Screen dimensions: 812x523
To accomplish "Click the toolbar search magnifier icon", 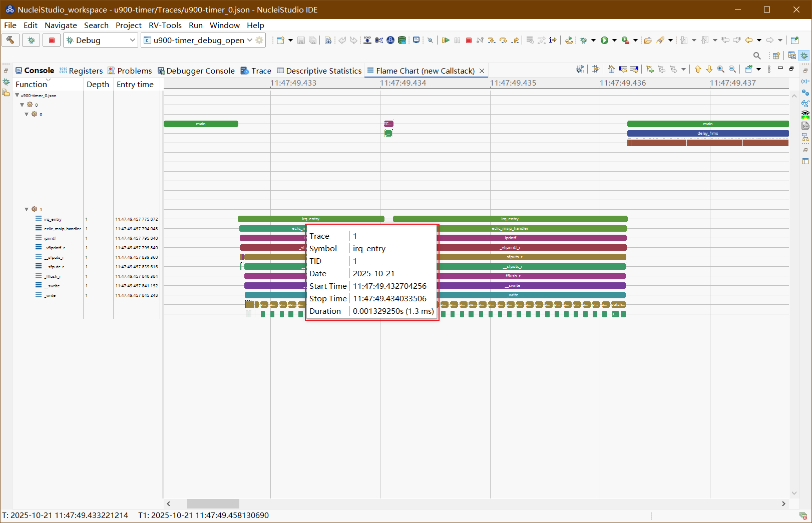I will [757, 56].
